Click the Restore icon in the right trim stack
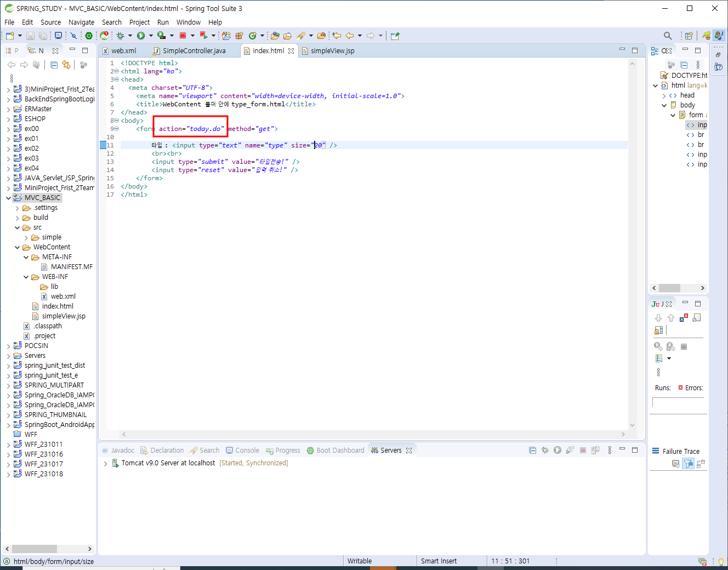728x570 pixels. click(718, 55)
